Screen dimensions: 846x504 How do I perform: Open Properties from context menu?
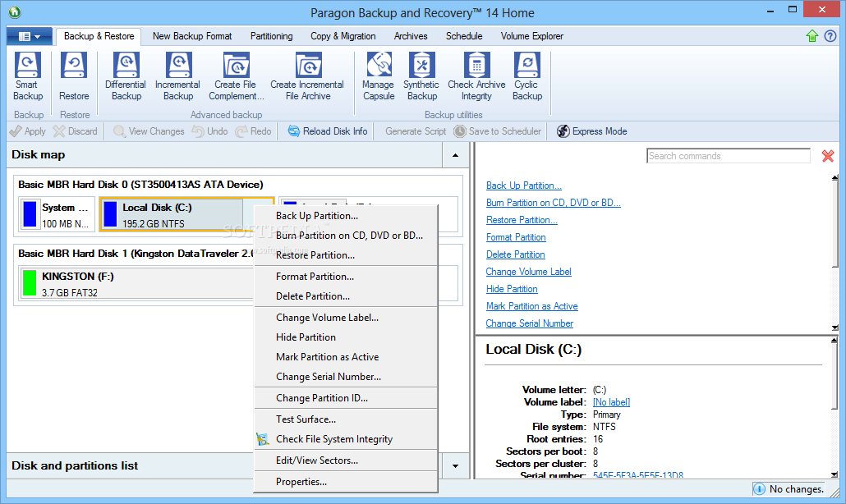tap(346, 482)
